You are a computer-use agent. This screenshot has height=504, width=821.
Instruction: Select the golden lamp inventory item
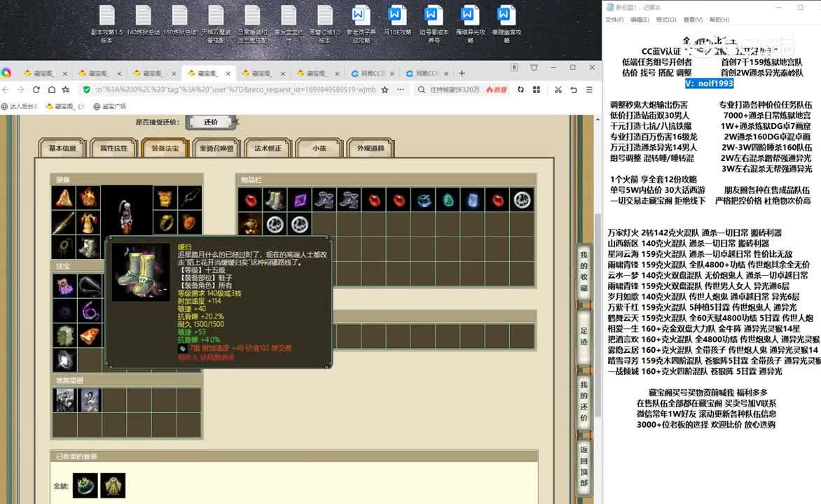point(250,225)
